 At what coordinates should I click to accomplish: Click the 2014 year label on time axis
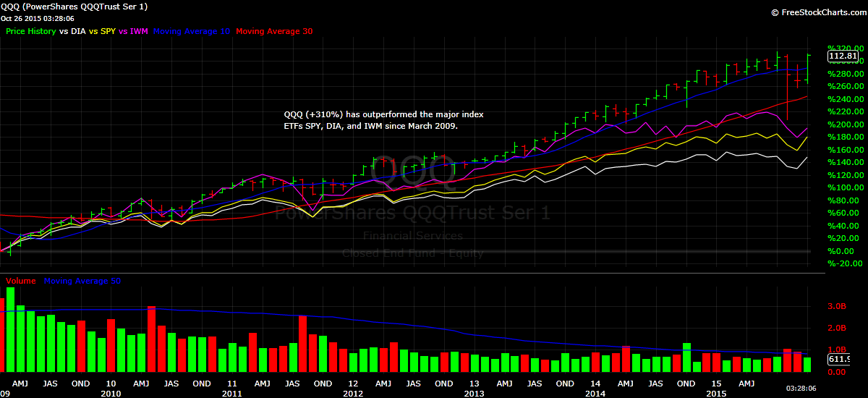[595, 394]
